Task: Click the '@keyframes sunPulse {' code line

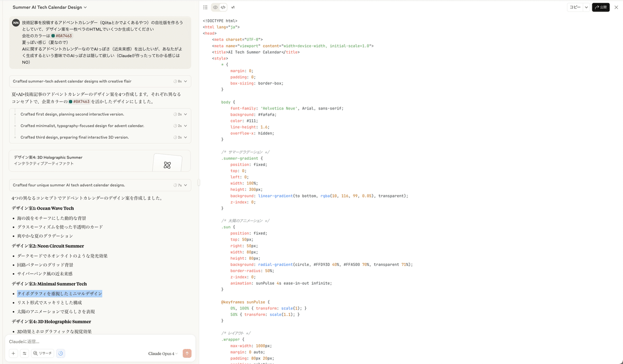Action: 247,302
